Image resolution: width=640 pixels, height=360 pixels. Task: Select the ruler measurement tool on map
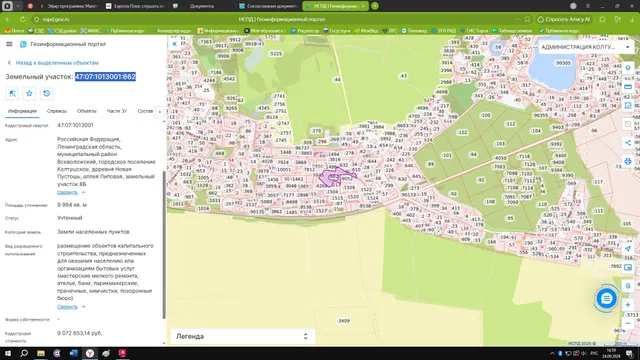coord(628,87)
